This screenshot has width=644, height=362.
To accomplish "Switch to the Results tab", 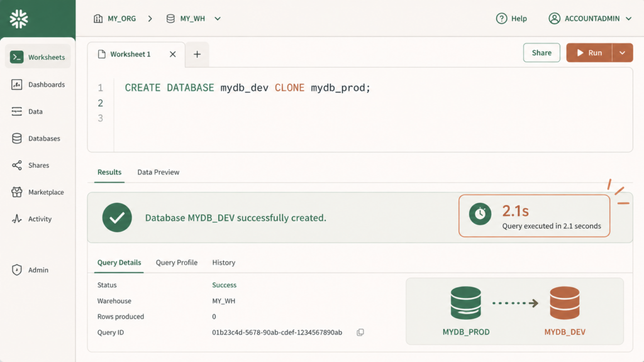I will (109, 172).
